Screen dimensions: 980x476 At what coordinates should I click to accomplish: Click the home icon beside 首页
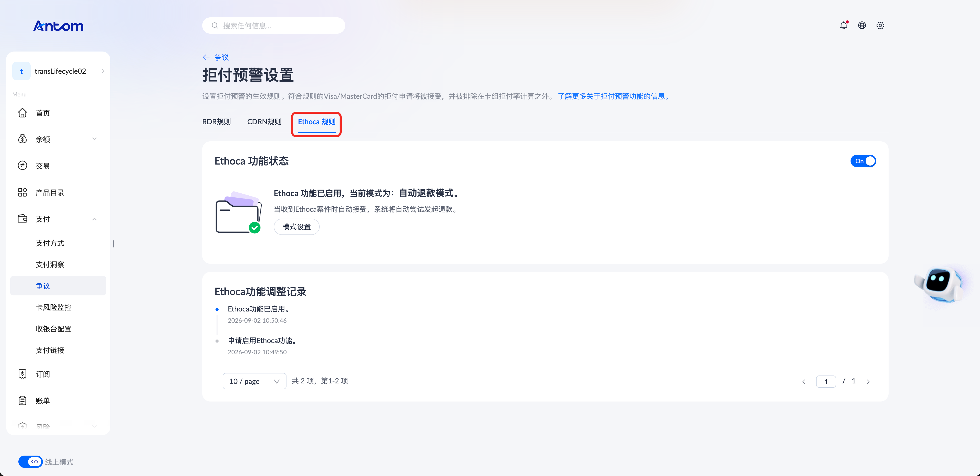click(x=22, y=113)
